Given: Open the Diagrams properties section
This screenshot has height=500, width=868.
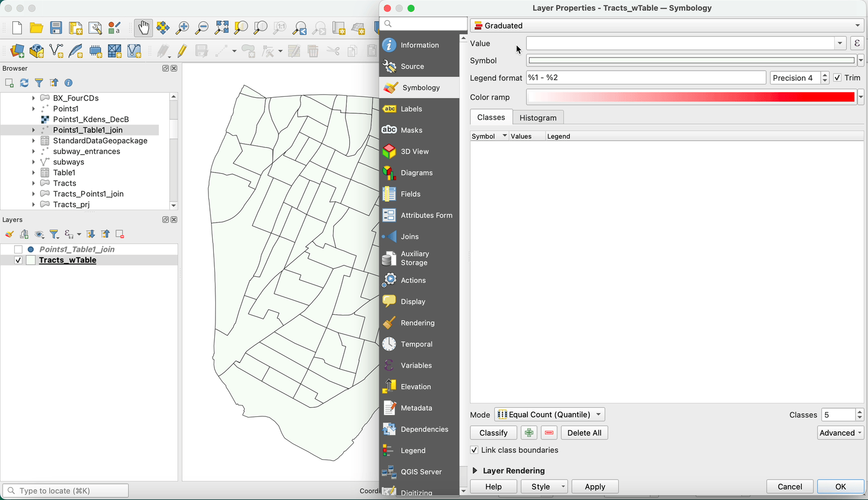Looking at the screenshot, I should [x=416, y=173].
